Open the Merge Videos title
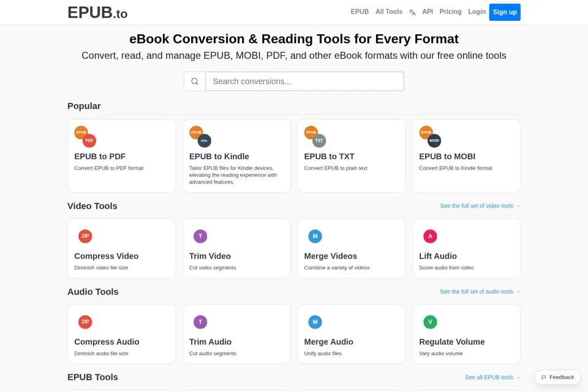588x392 pixels. tap(330, 256)
